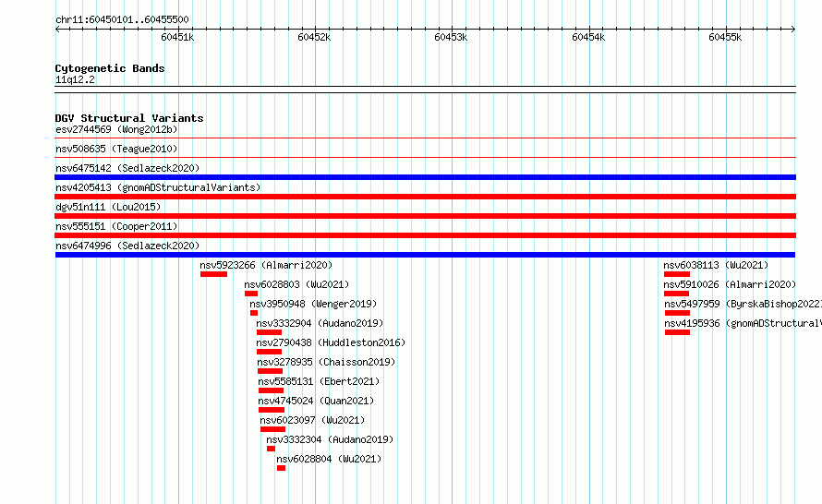The image size is (822, 504).
Task: Open the first nsv6475142 (Sedlazeck2020) label
Action: (127, 168)
